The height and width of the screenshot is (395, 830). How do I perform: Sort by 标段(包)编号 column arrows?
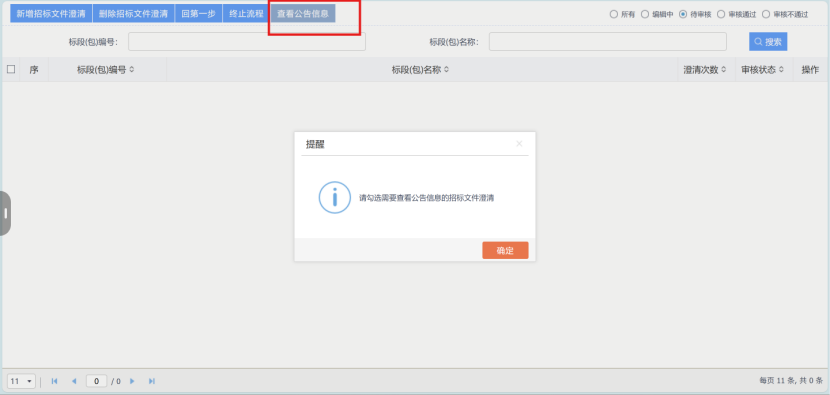tap(132, 69)
